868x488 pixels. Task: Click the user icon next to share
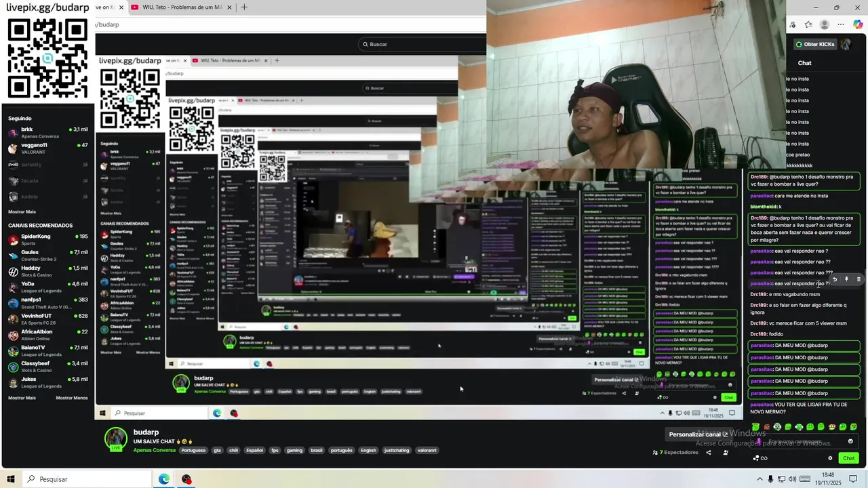tap(726, 453)
